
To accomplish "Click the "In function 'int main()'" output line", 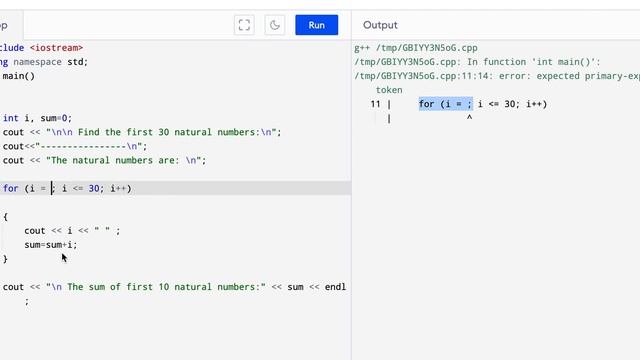I will [x=477, y=62].
